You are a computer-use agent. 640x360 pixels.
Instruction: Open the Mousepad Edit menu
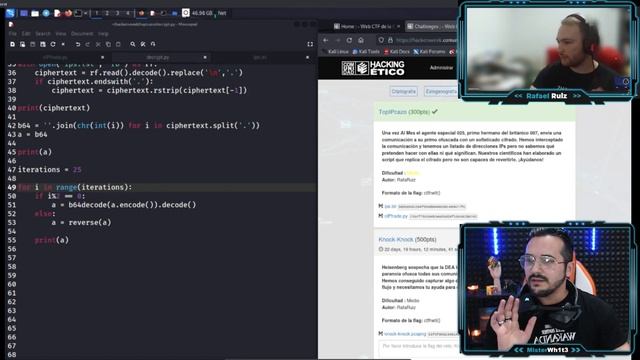point(26,33)
